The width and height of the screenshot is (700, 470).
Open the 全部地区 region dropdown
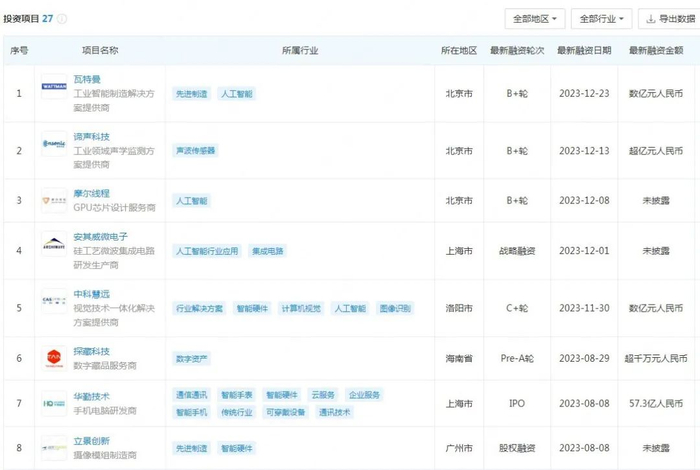click(535, 19)
